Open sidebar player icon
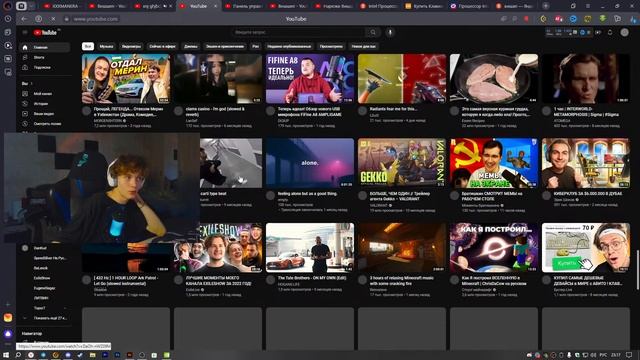Image resolution: width=640 pixels, height=360 pixels. coord(8,45)
